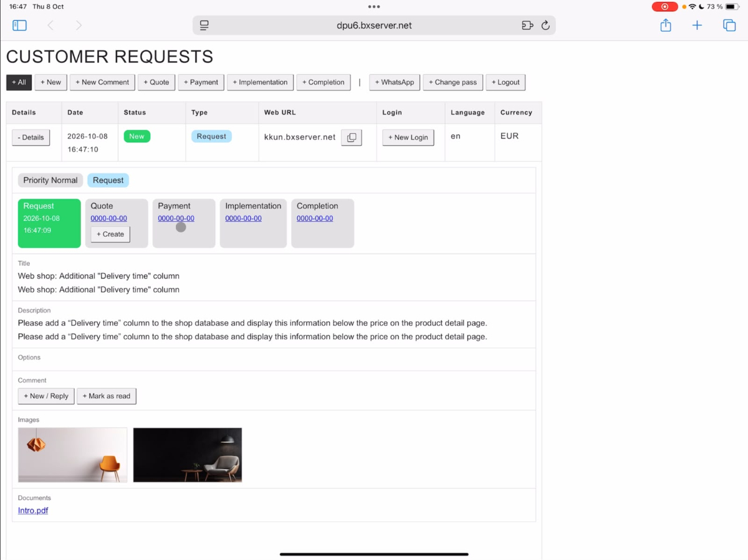Click the + WhatsApp button
The image size is (748, 560).
coord(395,82)
